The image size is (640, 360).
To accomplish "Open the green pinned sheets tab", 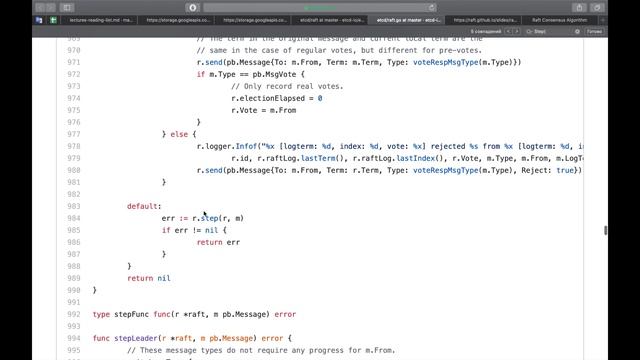I will point(53,20).
